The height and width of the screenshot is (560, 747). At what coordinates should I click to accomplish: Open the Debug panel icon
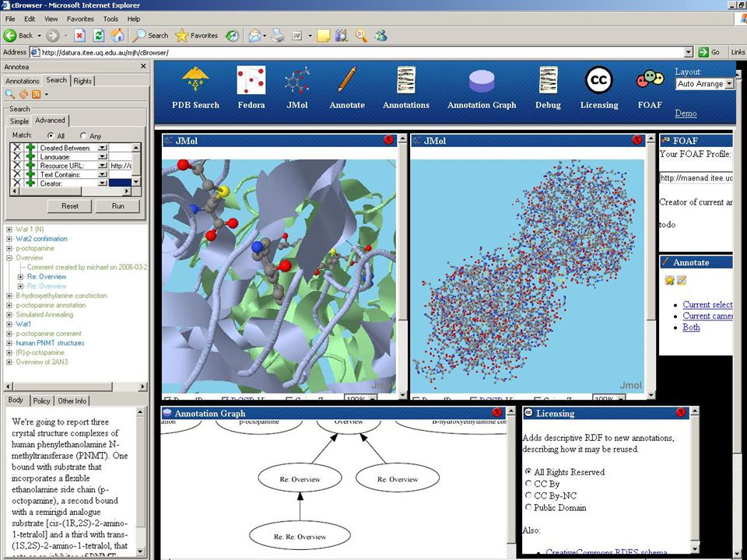(x=548, y=79)
